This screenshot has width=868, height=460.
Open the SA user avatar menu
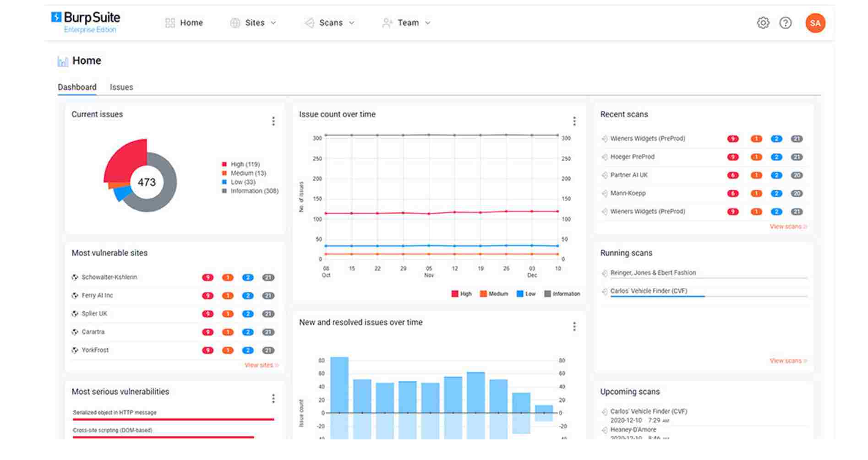point(815,23)
